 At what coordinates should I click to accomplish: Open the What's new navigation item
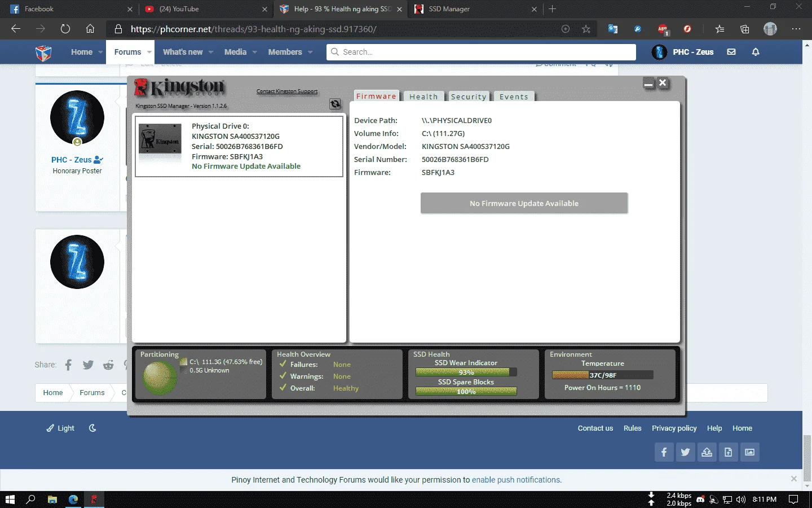coord(183,52)
